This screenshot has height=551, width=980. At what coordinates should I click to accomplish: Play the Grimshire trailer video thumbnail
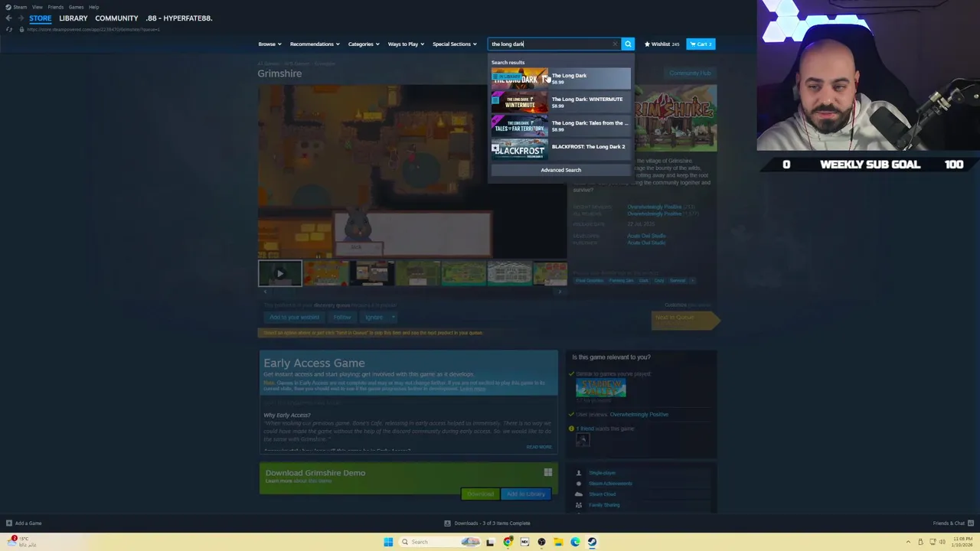point(279,273)
